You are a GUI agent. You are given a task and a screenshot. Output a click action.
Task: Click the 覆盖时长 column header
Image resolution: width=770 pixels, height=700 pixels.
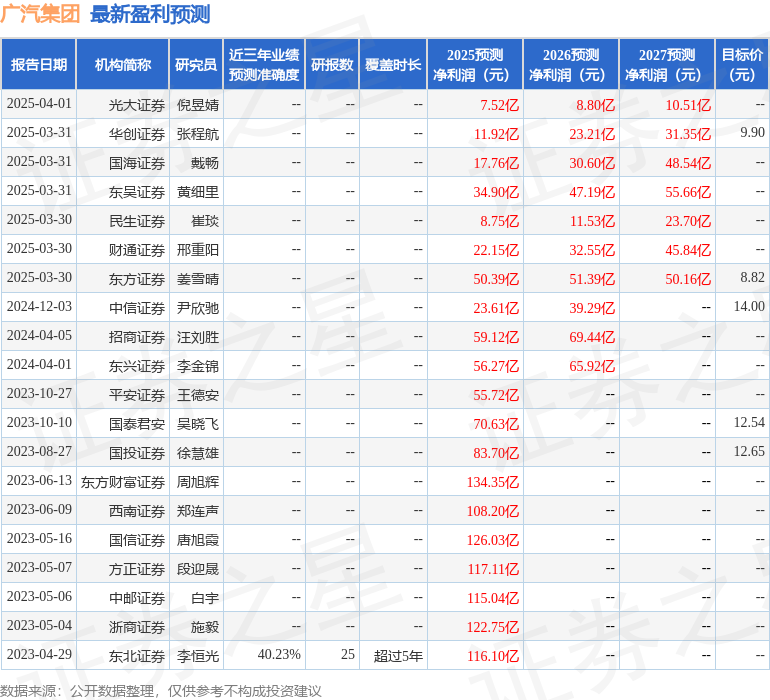click(x=393, y=64)
